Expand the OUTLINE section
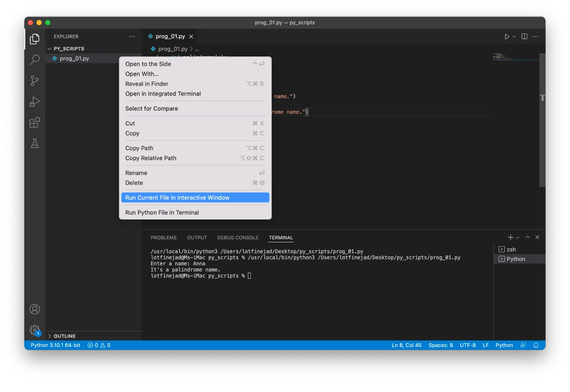 tap(64, 336)
